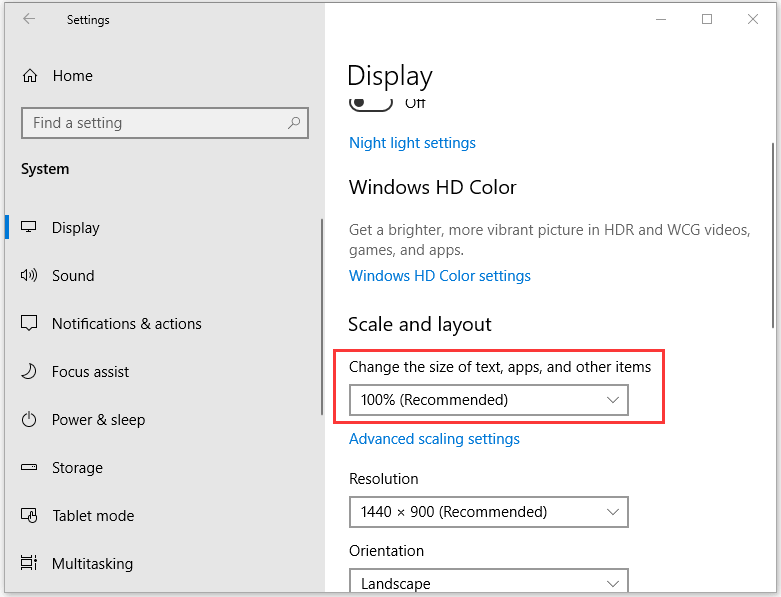
Task: Click the Storage drive icon
Action: point(30,468)
